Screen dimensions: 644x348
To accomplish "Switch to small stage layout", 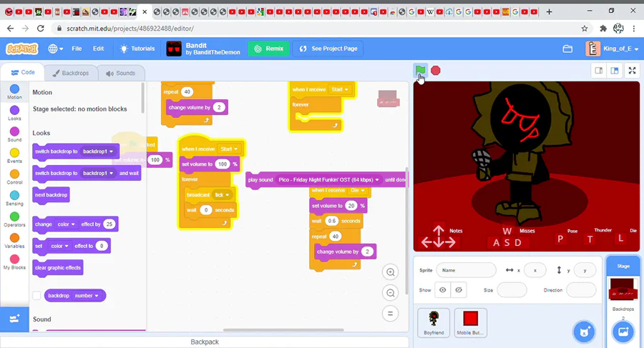I will click(599, 71).
